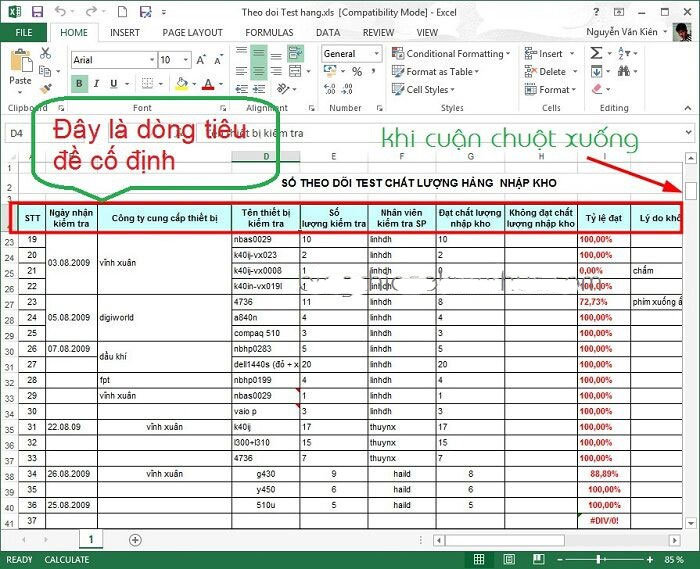Activate the Format Painter brush

(x=45, y=89)
